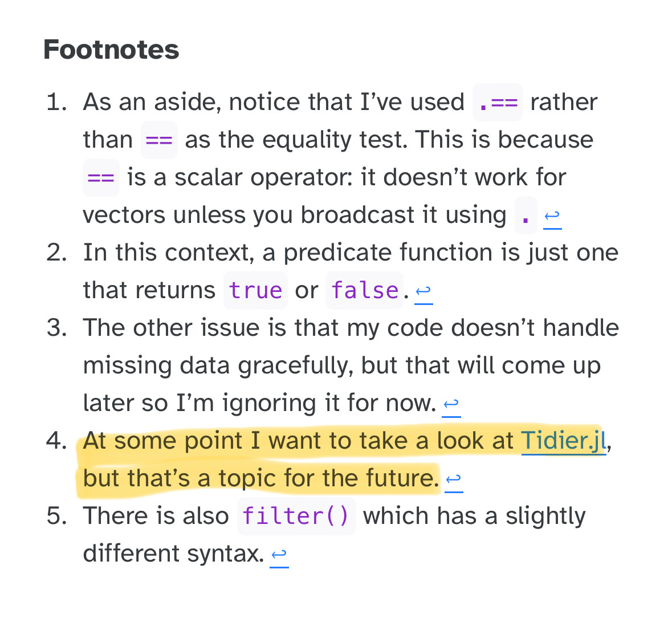
Task: Click the '.==' inline code in footnote 1
Action: pos(498,103)
